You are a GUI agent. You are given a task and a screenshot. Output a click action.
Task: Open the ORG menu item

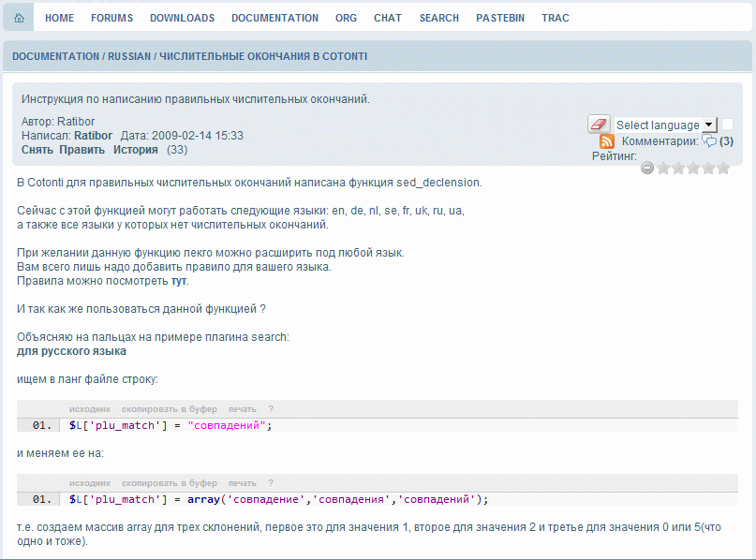[x=347, y=18]
